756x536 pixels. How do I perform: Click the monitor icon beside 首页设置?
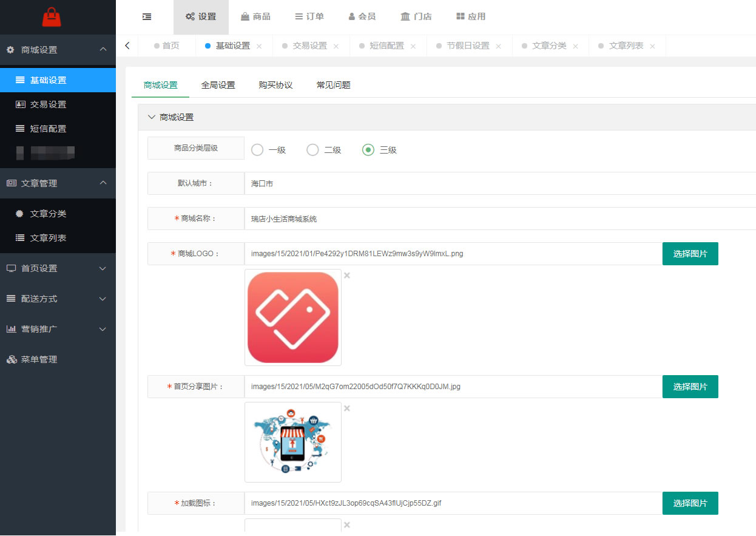point(11,268)
